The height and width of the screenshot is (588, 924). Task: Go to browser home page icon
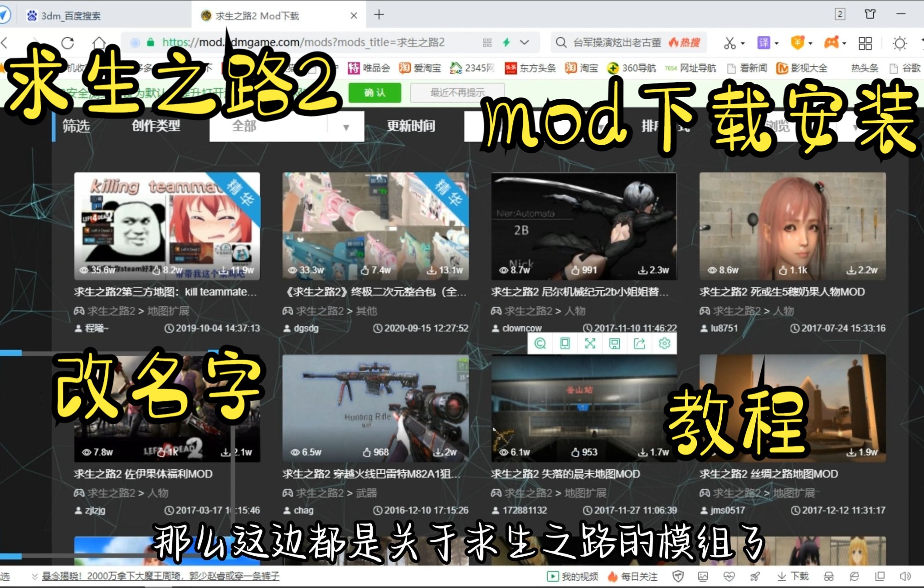99,43
